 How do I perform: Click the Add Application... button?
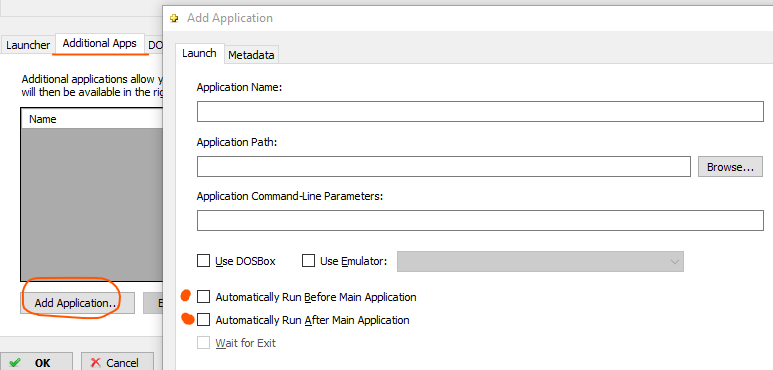click(77, 303)
